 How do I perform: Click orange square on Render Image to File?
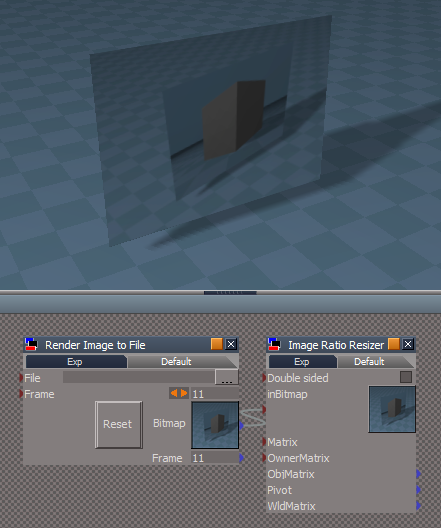pyautogui.click(x=217, y=344)
